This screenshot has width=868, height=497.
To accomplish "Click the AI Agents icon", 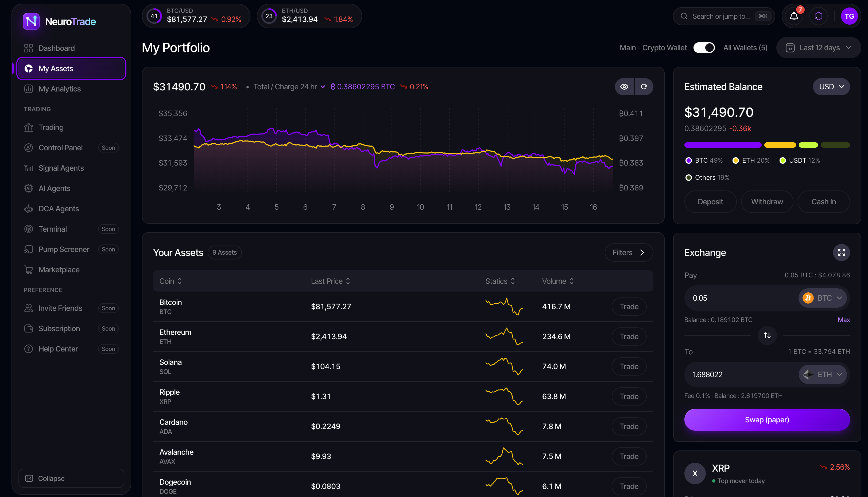I will point(29,188).
